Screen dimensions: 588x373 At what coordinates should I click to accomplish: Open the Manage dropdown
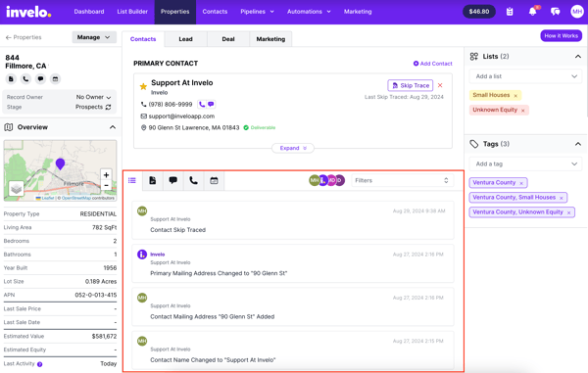coord(94,37)
